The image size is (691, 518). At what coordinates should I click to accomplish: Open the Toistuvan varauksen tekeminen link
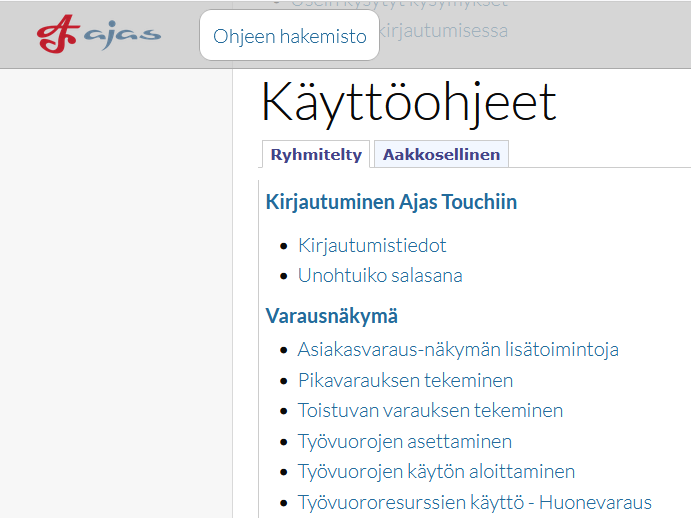click(430, 410)
